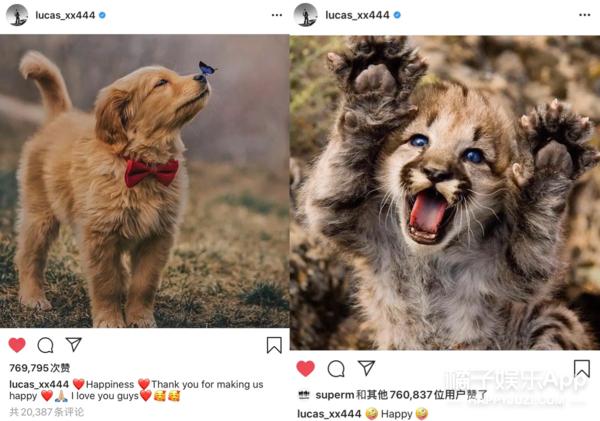Unlike the cub post via red heart
The height and width of the screenshot is (421, 600).
(x=305, y=369)
